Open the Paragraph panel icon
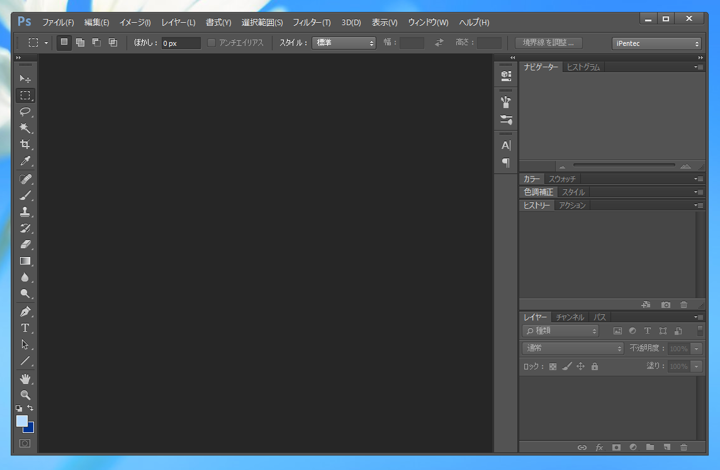Image resolution: width=720 pixels, height=470 pixels. tap(506, 162)
